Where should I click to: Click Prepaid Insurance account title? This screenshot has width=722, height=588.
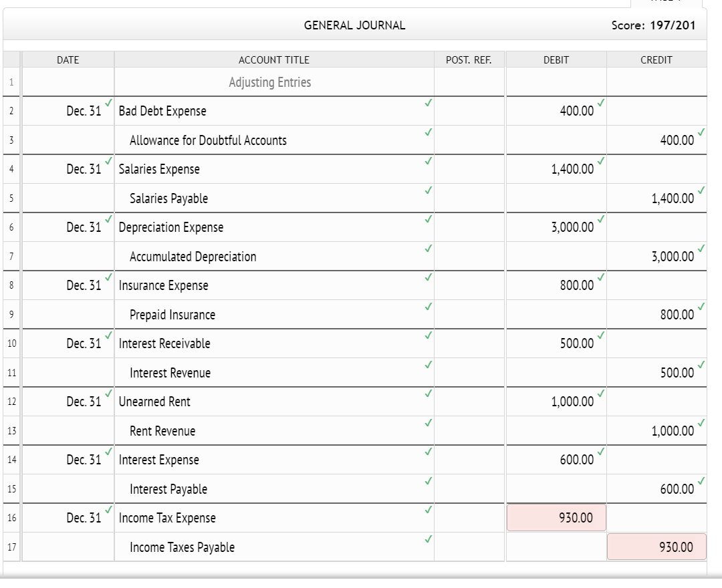click(x=172, y=315)
